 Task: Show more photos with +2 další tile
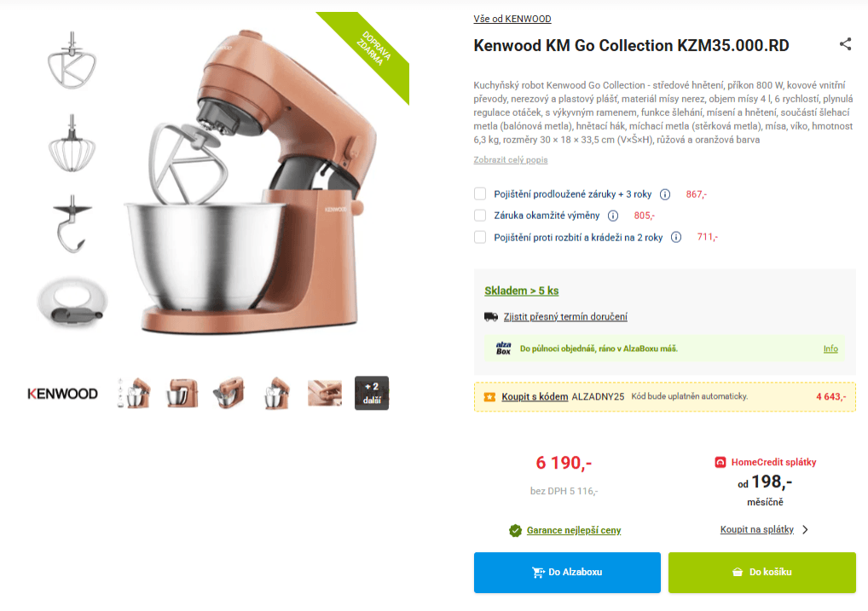click(372, 393)
